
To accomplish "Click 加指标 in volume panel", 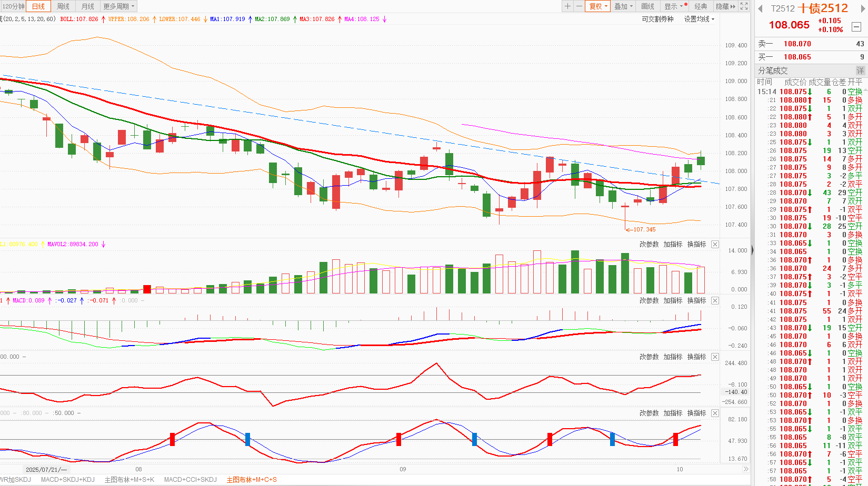I will 673,244.
